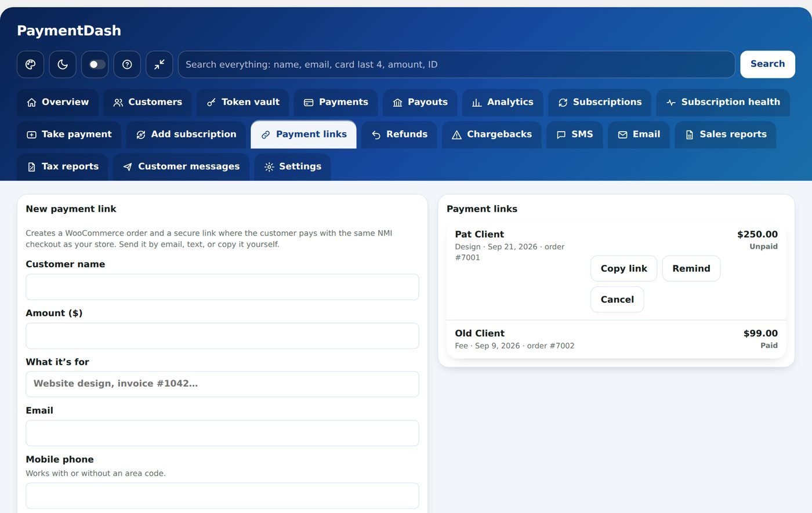The height and width of the screenshot is (513, 812).
Task: Open the Take payment tab
Action: pos(69,134)
